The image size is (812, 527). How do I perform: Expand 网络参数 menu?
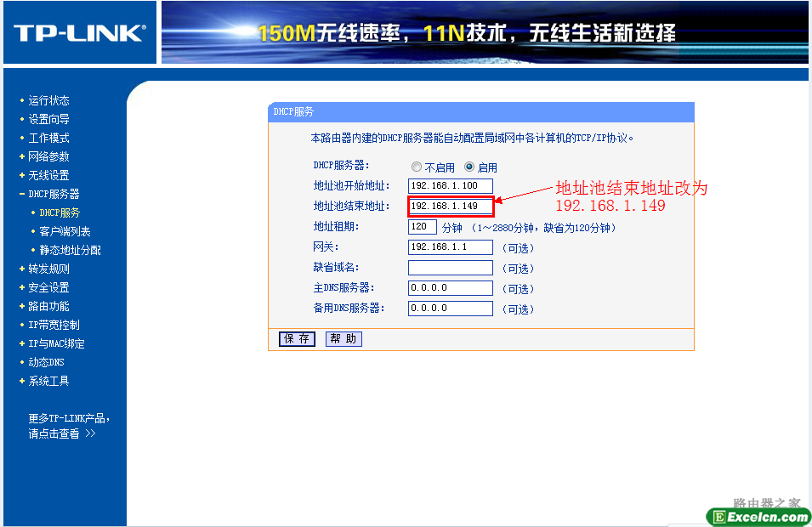48,156
